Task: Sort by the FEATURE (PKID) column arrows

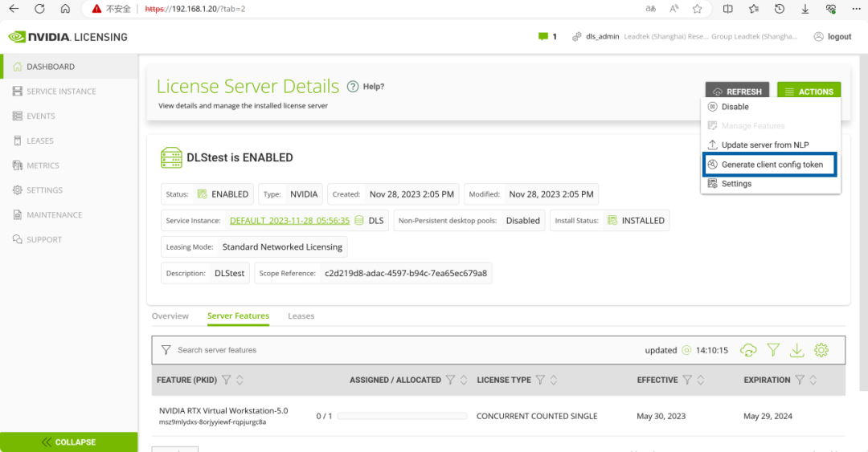Action: (240, 380)
